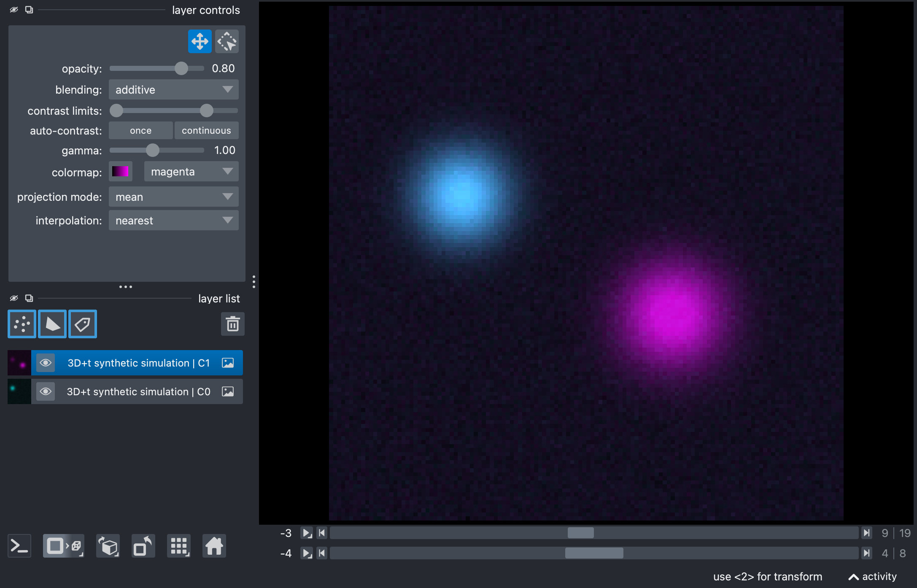Open projection mode dropdown set to mean

(174, 197)
